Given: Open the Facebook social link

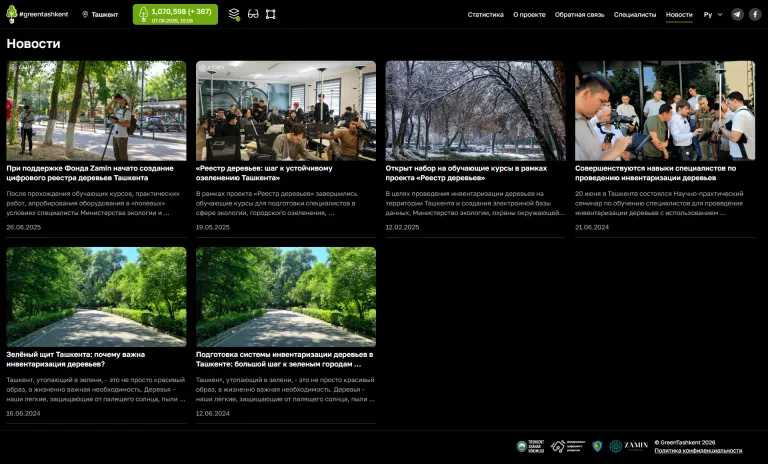Looking at the screenshot, I should pos(755,14).
